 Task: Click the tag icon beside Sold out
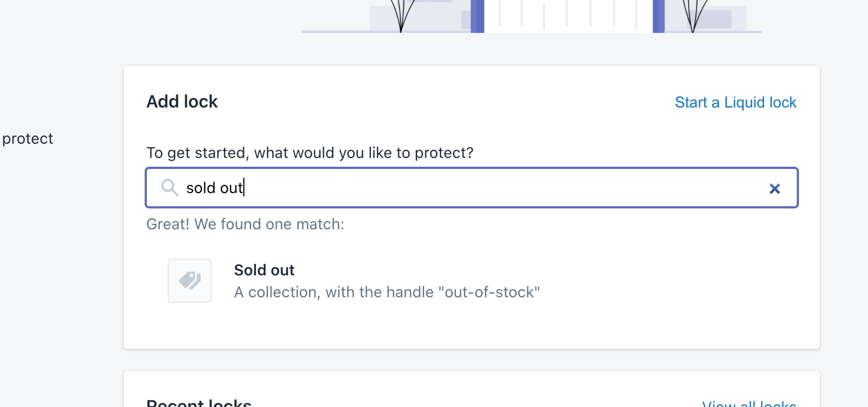point(190,281)
